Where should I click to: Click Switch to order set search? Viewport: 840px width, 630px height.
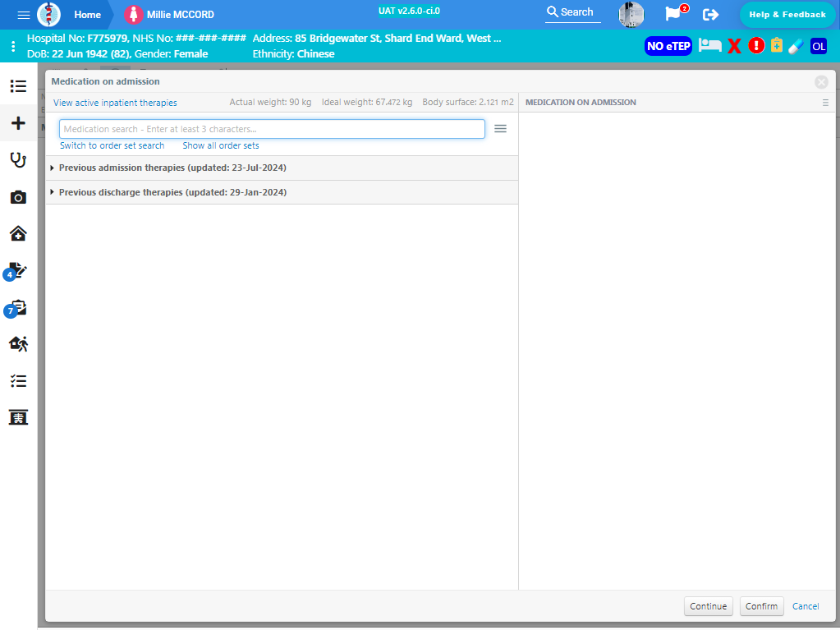(112, 145)
